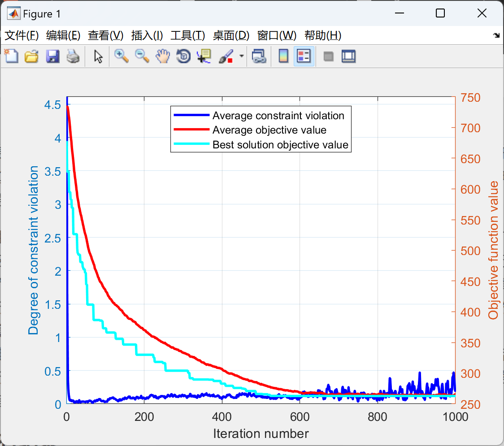Image resolution: width=504 pixels, height=446 pixels.
Task: Open the 插入(I) menu
Action: (147, 35)
